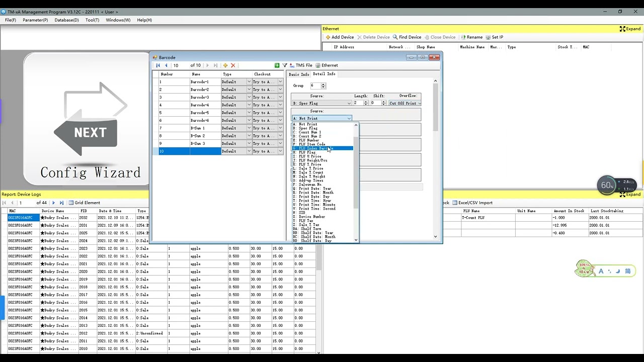The image size is (644, 362).
Task: Open the Windows menu
Action: click(x=118, y=20)
